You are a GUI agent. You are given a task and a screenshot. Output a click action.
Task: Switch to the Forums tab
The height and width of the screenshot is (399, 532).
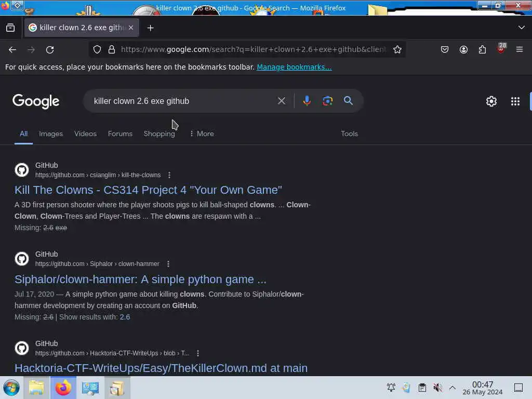click(120, 134)
